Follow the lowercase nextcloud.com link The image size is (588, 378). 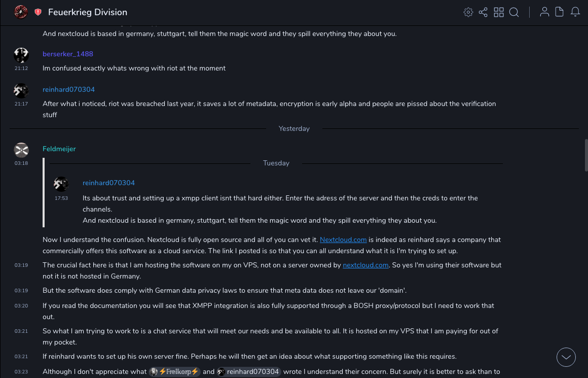pyautogui.click(x=365, y=265)
